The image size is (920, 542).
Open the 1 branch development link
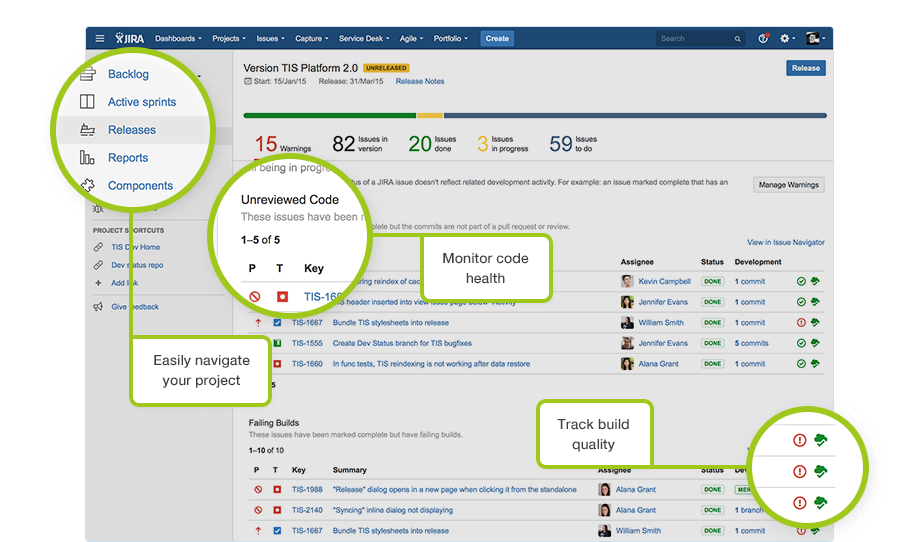point(749,510)
